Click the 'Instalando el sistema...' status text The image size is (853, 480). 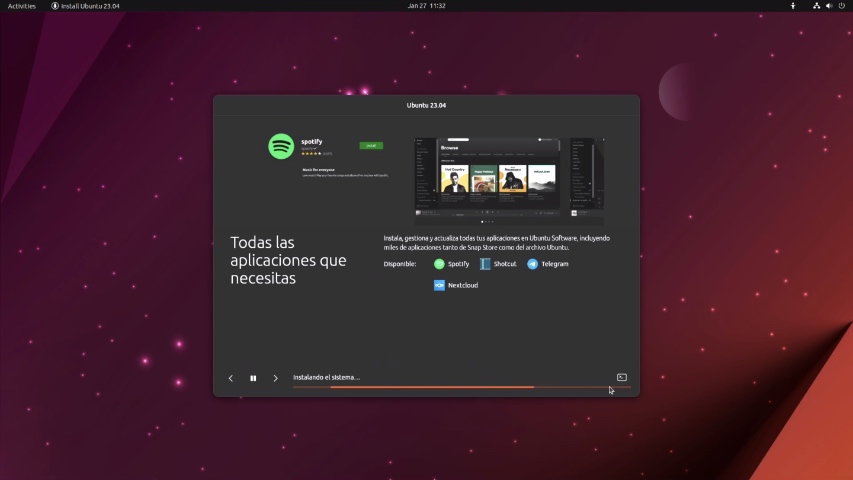point(326,377)
